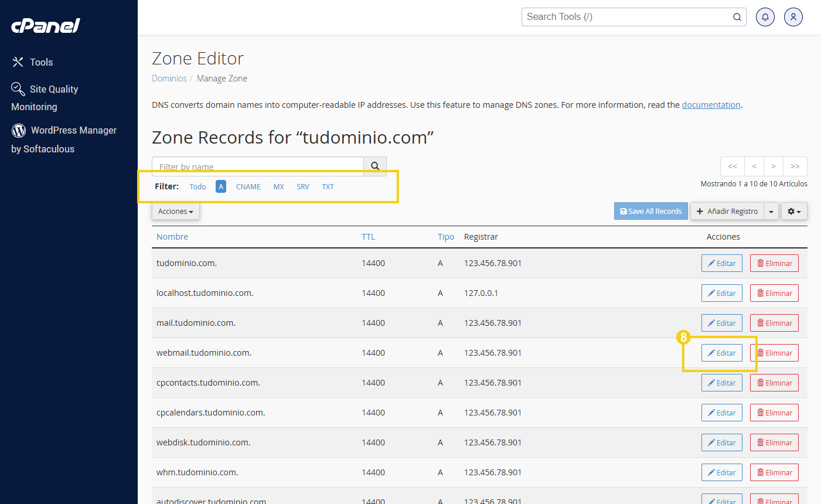Click the filter search magnifier button

point(375,166)
